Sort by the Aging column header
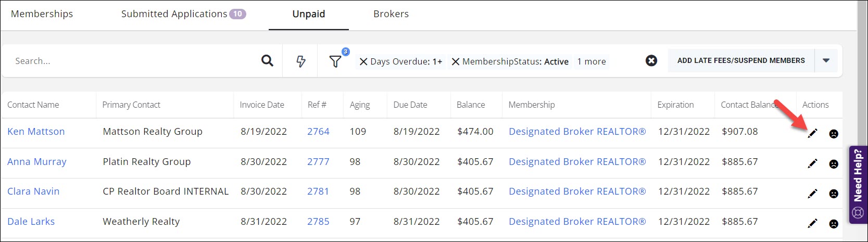Viewport: 868px width, 242px height. tap(360, 105)
